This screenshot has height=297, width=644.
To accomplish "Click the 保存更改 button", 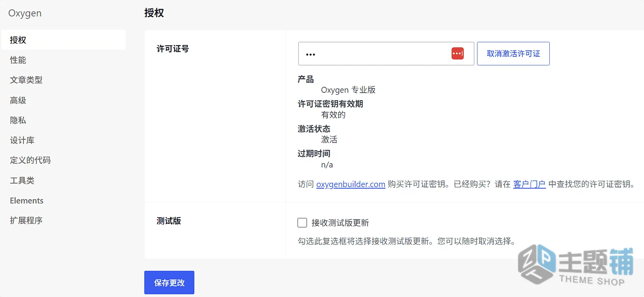I will 169,283.
